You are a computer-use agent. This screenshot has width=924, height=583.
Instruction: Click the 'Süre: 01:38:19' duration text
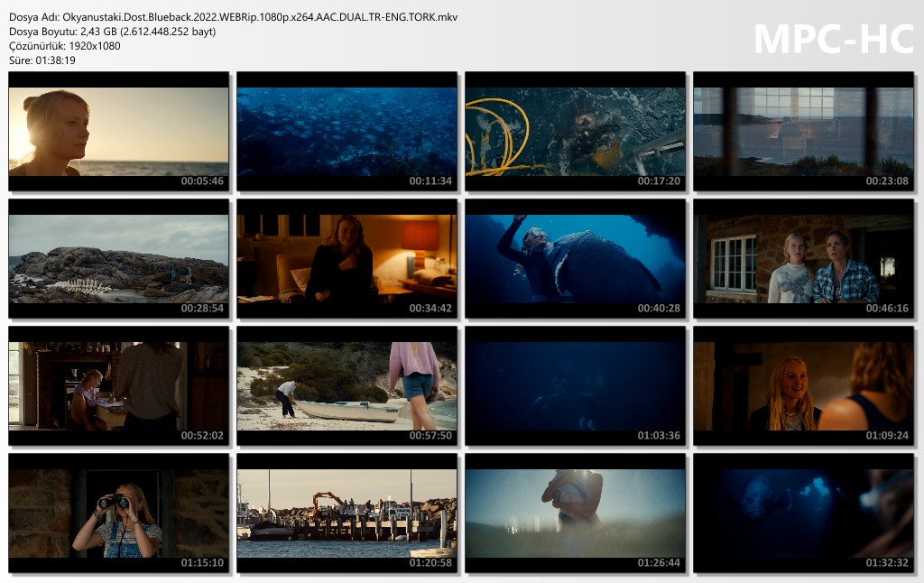tap(42, 60)
